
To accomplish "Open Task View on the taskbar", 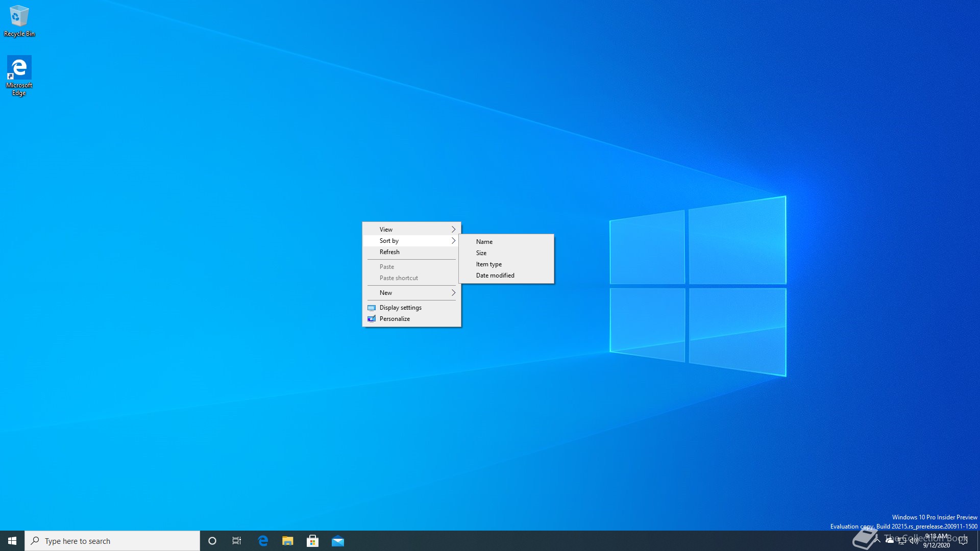I will (x=237, y=541).
